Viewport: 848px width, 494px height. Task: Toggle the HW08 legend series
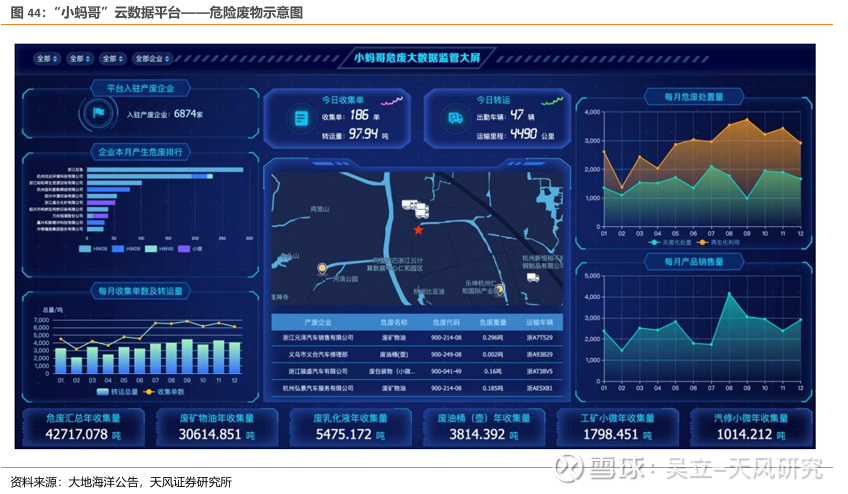[93, 249]
